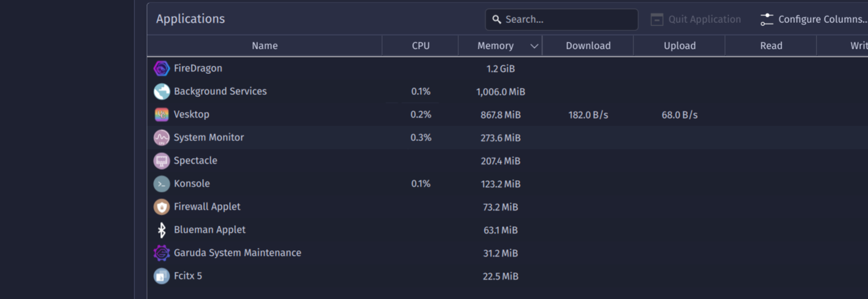
Task: Select the Background Services name
Action: click(x=220, y=91)
